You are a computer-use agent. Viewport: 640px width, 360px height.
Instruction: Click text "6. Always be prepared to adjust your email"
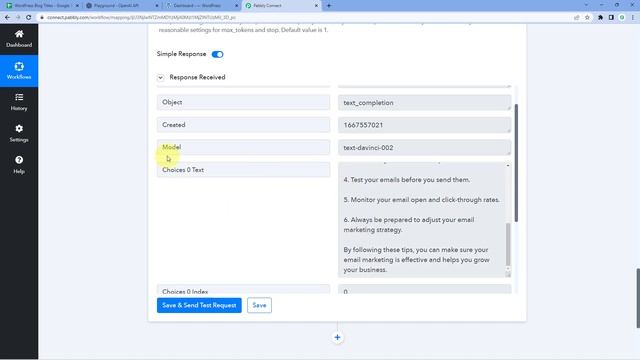click(x=409, y=220)
